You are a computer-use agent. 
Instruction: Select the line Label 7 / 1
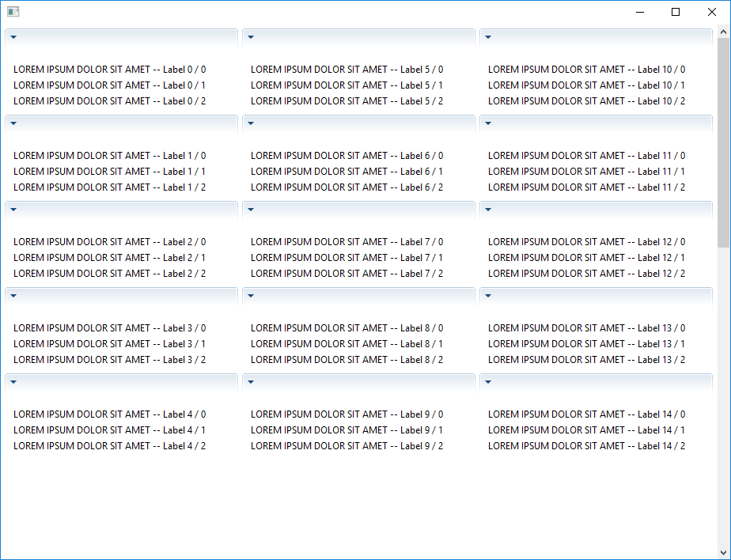pos(347,258)
